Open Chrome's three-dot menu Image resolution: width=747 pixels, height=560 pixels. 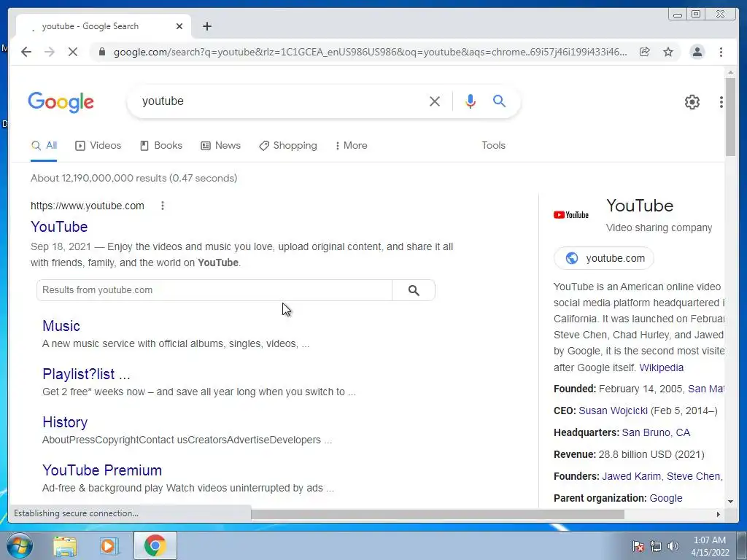point(721,52)
